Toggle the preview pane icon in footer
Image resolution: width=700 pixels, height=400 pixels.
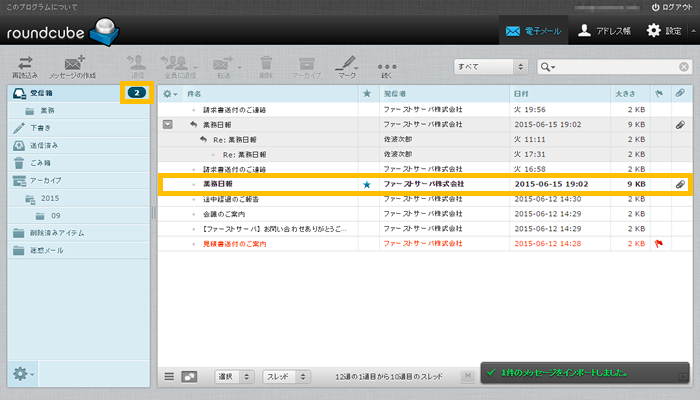[x=189, y=376]
